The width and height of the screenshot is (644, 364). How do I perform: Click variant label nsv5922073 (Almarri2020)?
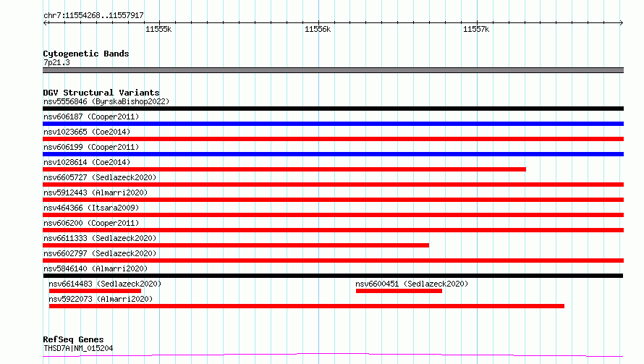coord(101,299)
